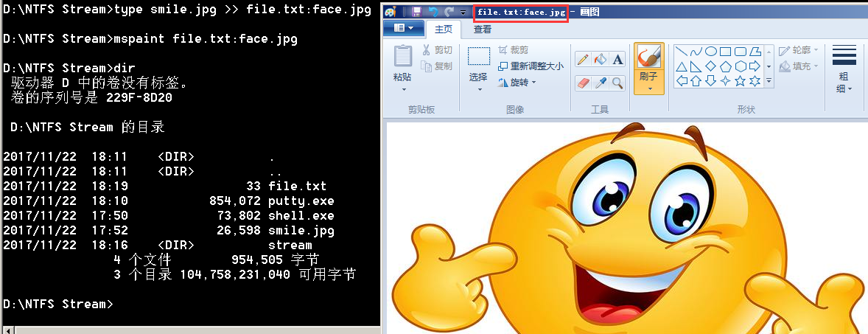Pick the Rounded rectangle shape
The width and height of the screenshot is (868, 334).
(x=740, y=52)
